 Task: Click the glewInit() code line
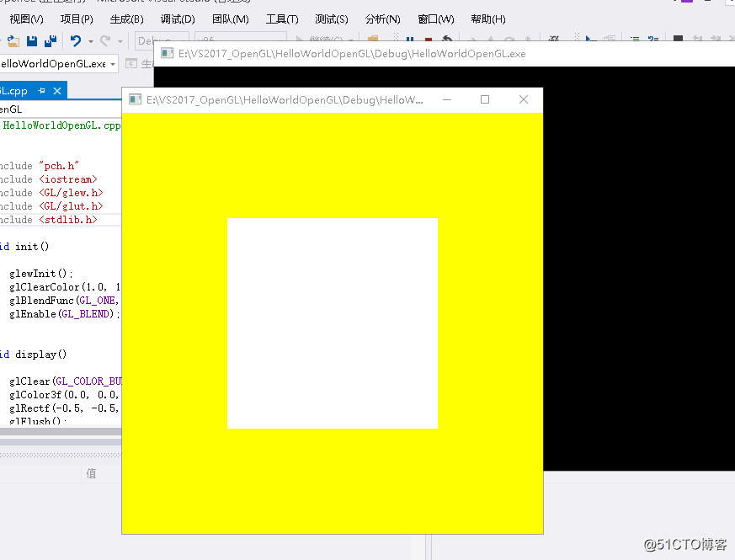pos(40,274)
